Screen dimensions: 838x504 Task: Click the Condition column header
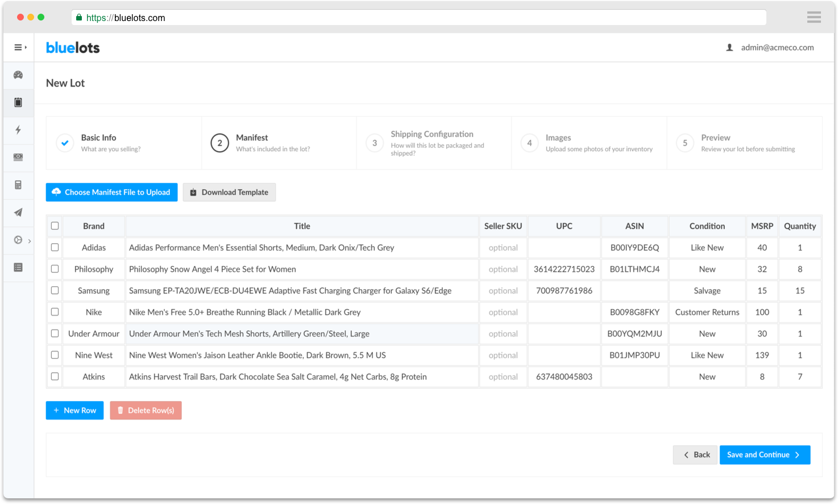point(707,226)
